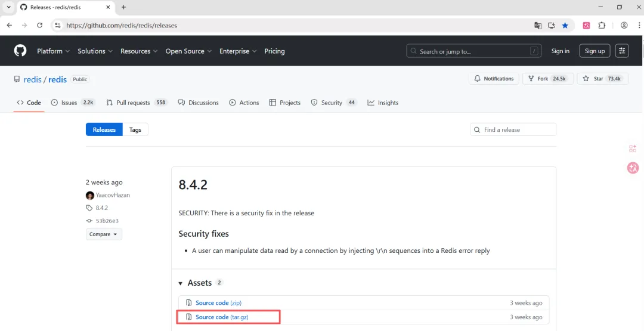Open the Chrome three-dot menu
This screenshot has width=644, height=331.
click(x=639, y=26)
